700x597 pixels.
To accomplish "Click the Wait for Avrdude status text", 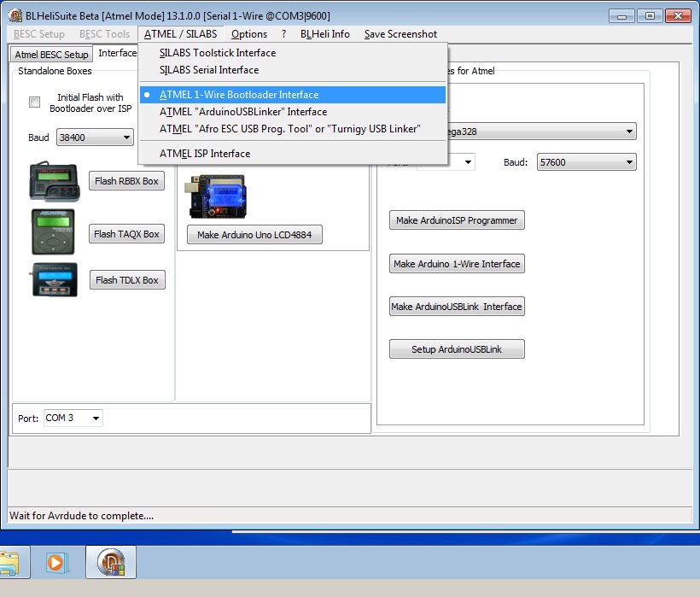I will coord(81,516).
